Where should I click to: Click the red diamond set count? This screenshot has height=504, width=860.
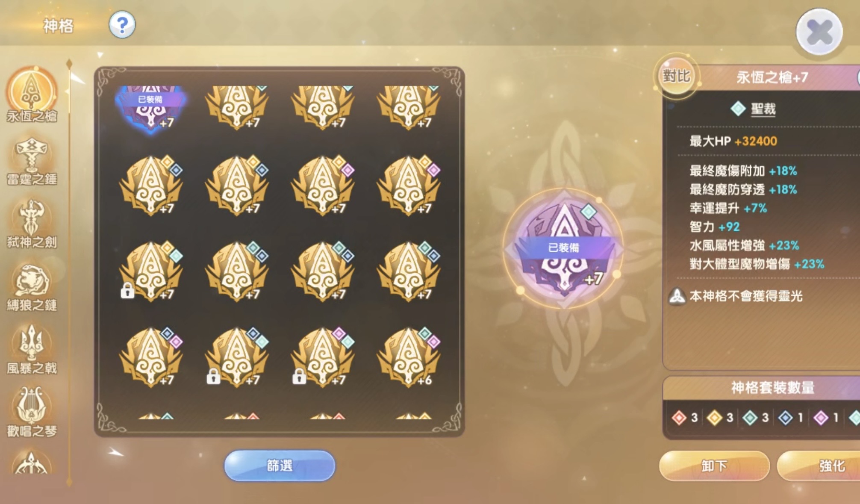pyautogui.click(x=685, y=417)
